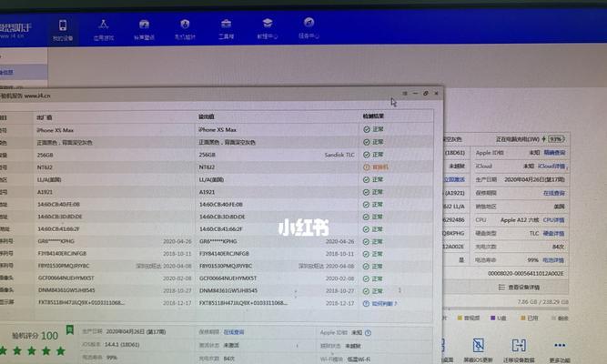This screenshot has height=364, width=607.
Task: Click the five-star rating row
Action: (33, 351)
